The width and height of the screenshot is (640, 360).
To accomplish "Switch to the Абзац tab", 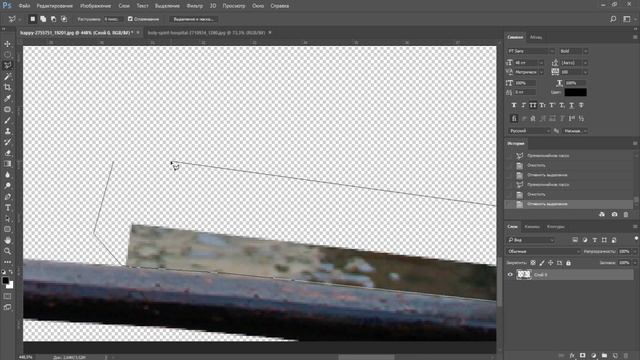I will point(536,37).
